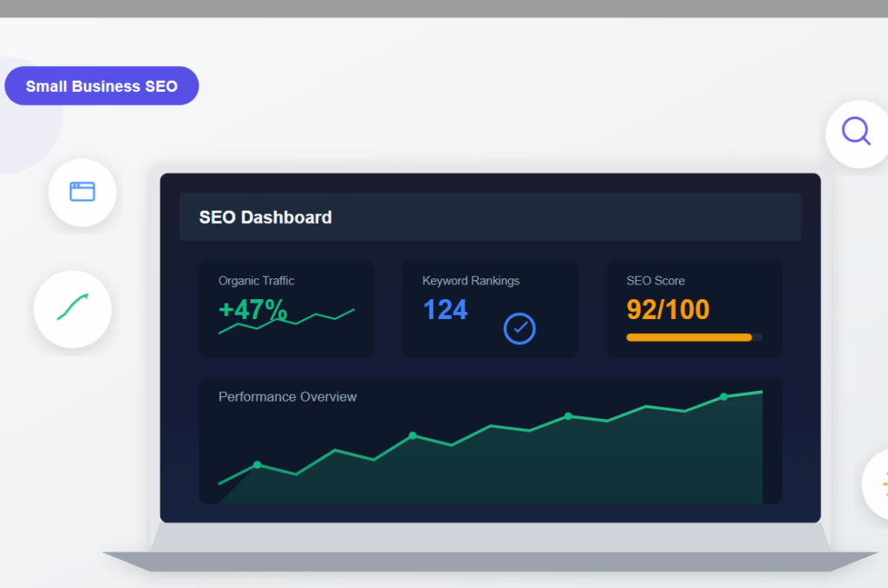This screenshot has height=588, width=888.
Task: Click the second data point on performance chart
Action: point(413,435)
